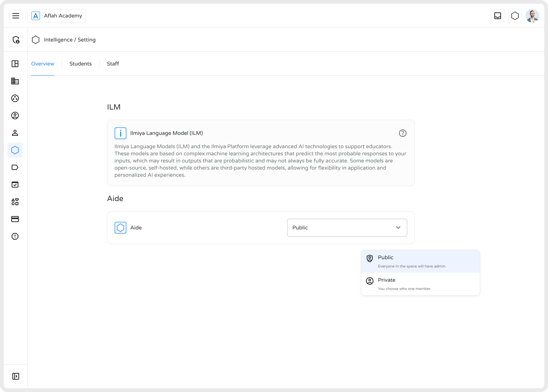The height and width of the screenshot is (392, 548).
Task: Choose the Private option in dropdown
Action: click(x=420, y=284)
